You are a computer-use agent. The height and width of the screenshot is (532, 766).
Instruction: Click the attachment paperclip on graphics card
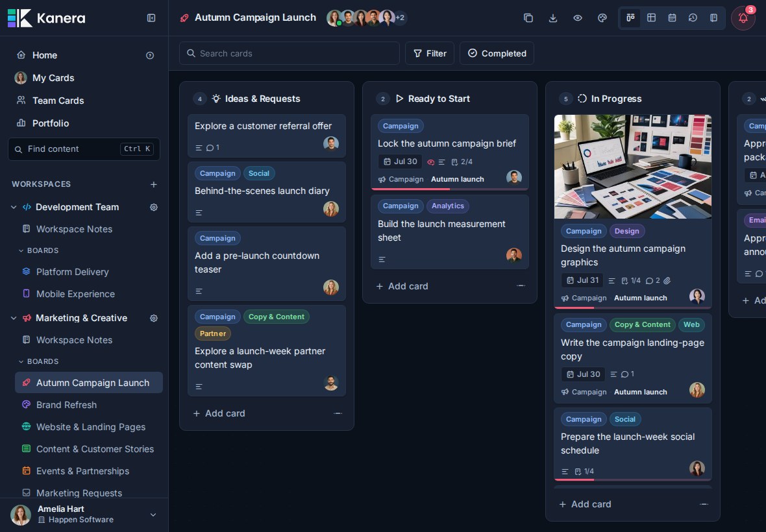(667, 281)
